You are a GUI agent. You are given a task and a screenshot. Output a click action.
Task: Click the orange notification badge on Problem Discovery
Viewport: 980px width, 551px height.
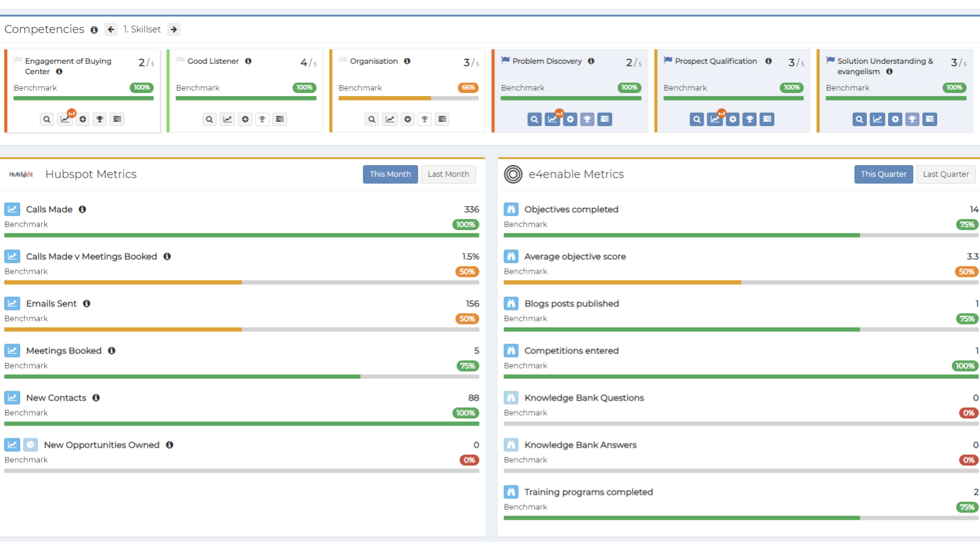click(x=559, y=111)
